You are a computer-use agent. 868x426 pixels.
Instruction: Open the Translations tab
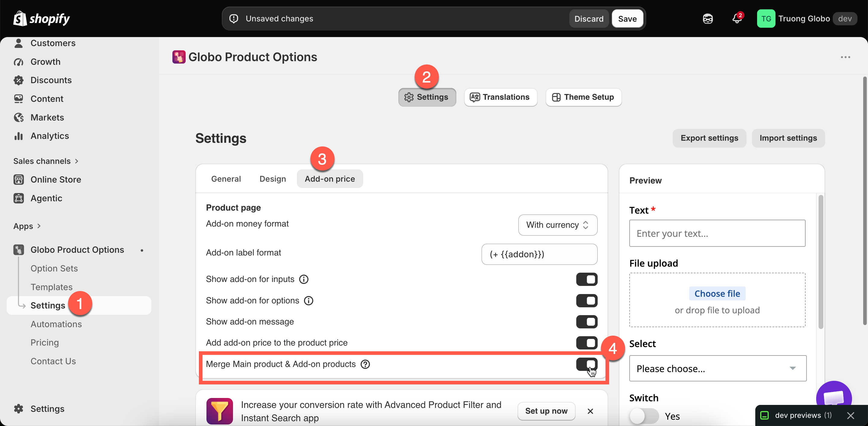(x=500, y=97)
